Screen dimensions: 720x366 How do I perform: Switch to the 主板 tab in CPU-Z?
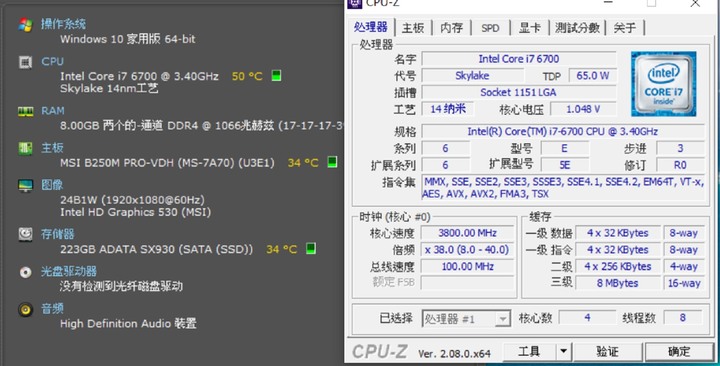[x=413, y=28]
